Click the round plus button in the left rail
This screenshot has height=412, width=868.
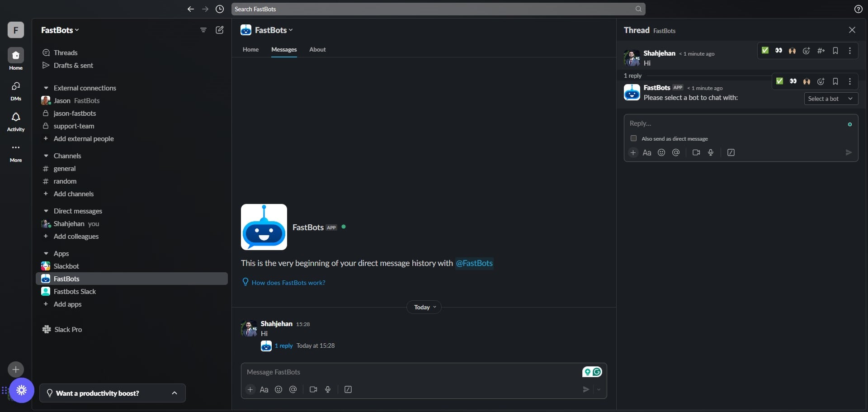point(16,369)
